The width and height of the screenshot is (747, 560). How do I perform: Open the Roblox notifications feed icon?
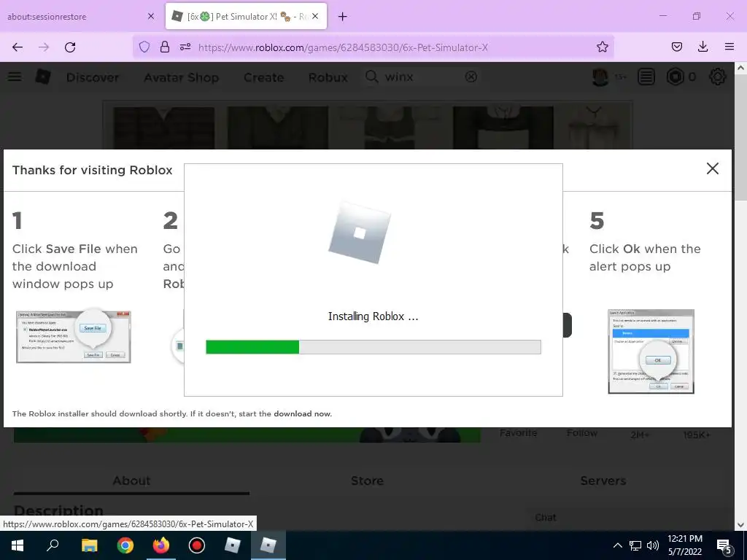click(x=646, y=77)
